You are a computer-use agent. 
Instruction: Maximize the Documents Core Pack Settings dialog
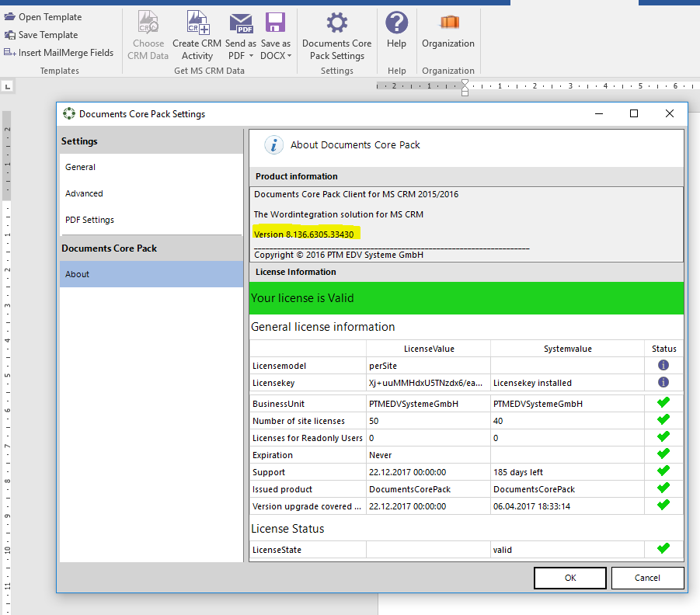pos(633,114)
